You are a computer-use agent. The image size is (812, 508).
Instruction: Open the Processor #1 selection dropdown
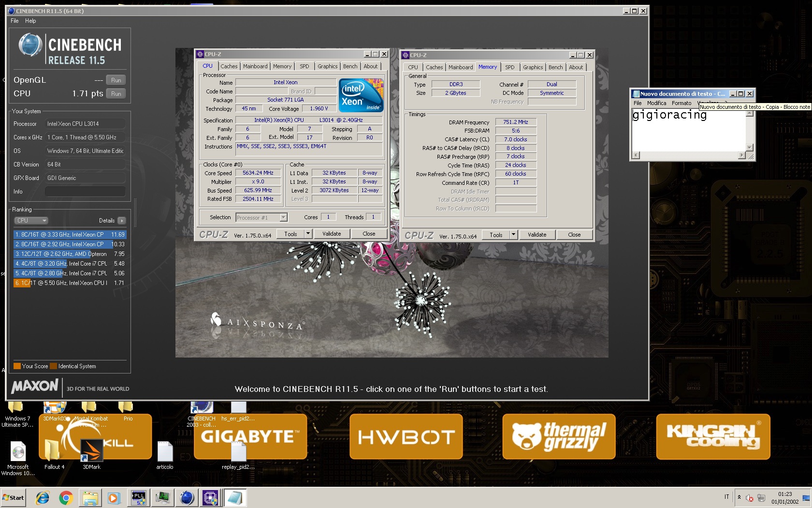coord(261,218)
